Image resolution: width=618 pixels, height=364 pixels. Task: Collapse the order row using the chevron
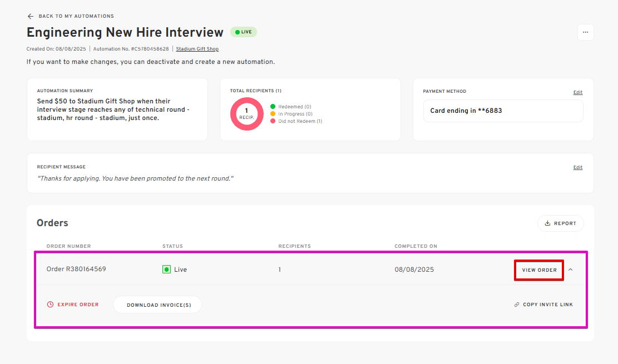click(570, 270)
